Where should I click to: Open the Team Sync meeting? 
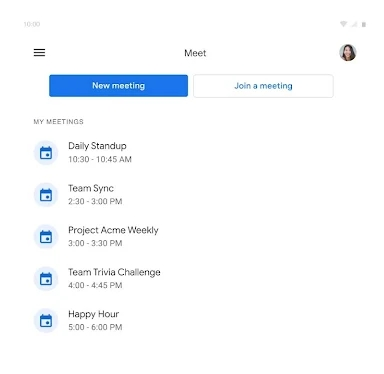tap(192, 195)
